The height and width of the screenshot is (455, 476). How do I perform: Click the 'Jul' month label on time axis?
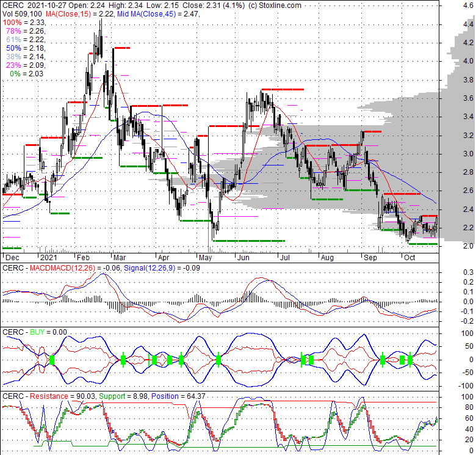285,258
